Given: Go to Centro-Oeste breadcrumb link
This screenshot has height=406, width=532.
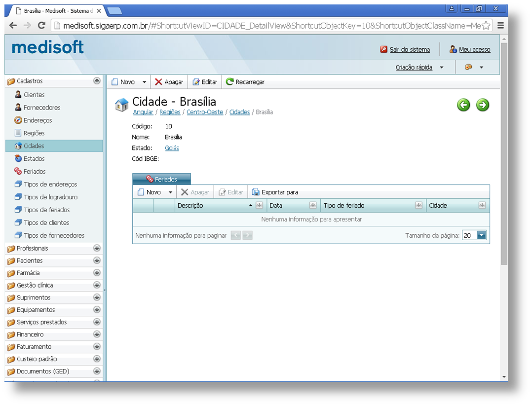Looking at the screenshot, I should 205,112.
